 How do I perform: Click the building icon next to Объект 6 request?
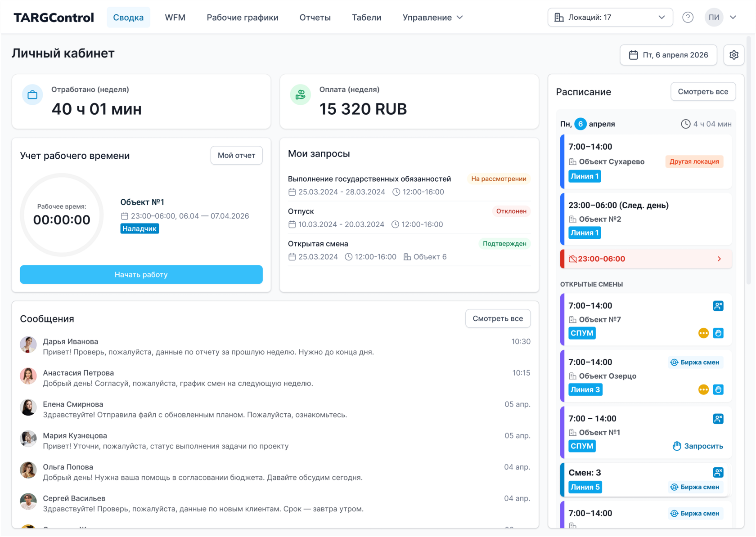[x=407, y=257]
